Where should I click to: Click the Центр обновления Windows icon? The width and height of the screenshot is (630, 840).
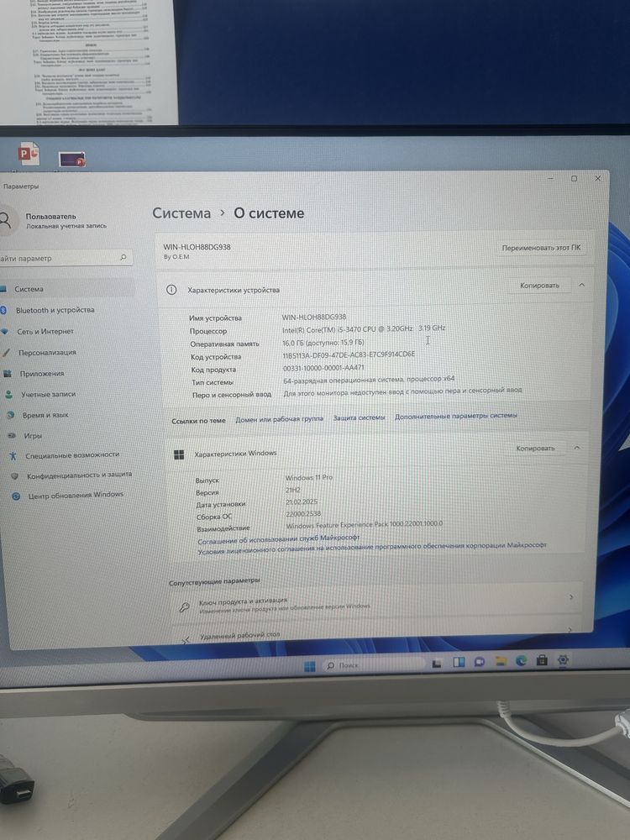click(16, 496)
